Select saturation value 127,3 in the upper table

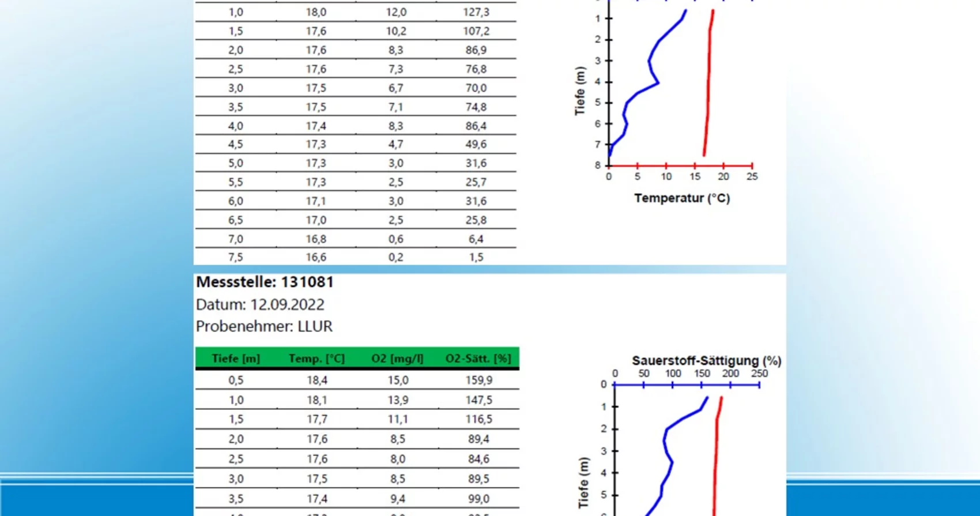pos(476,12)
